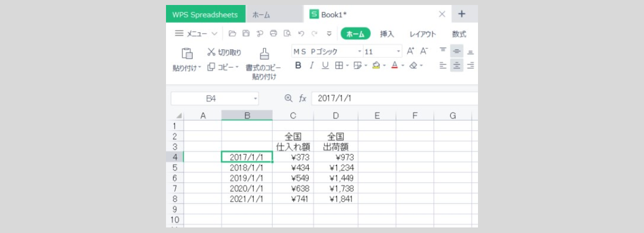
Task: Open file with the folder icon
Action: coord(233,34)
